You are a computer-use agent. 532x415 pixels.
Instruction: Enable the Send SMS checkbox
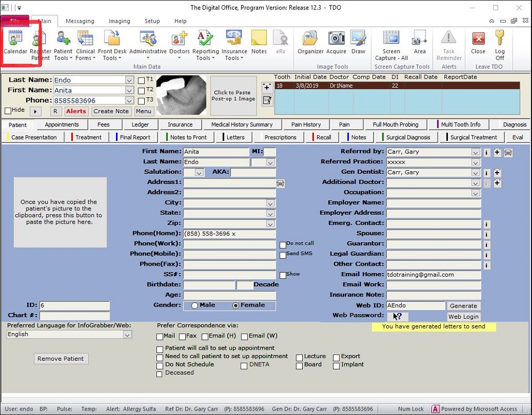(283, 255)
